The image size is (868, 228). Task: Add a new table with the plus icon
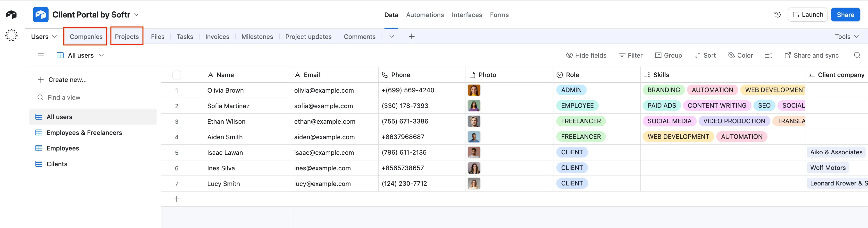[411, 36]
